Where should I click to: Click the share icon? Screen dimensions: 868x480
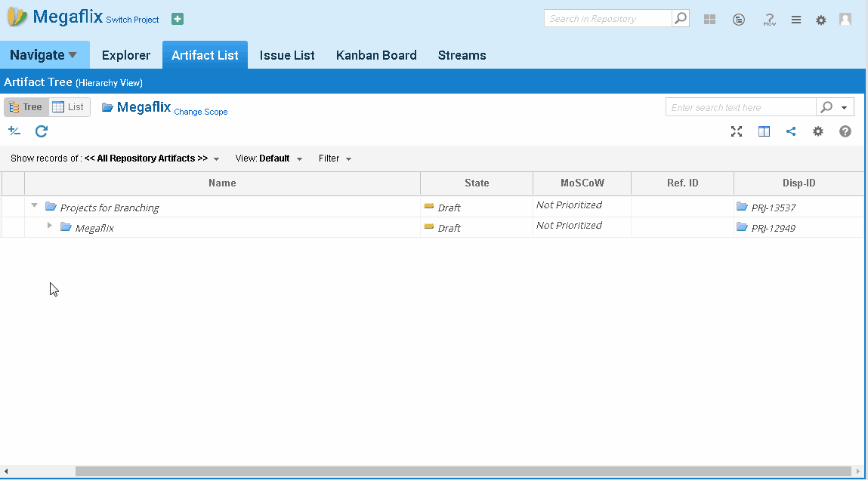pyautogui.click(x=790, y=131)
